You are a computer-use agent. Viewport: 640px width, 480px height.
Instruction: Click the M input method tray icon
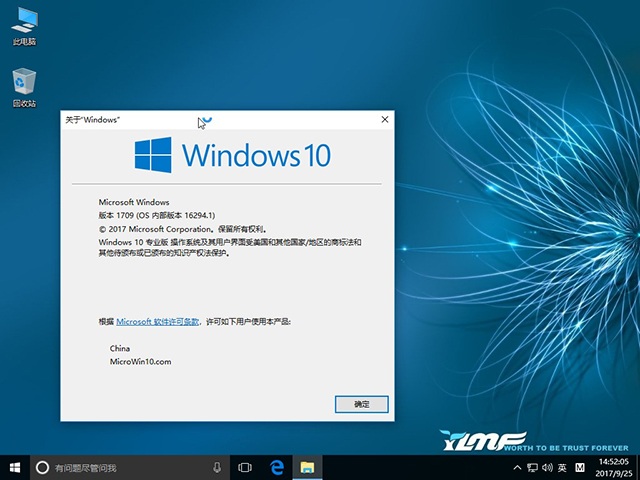[x=580, y=468]
